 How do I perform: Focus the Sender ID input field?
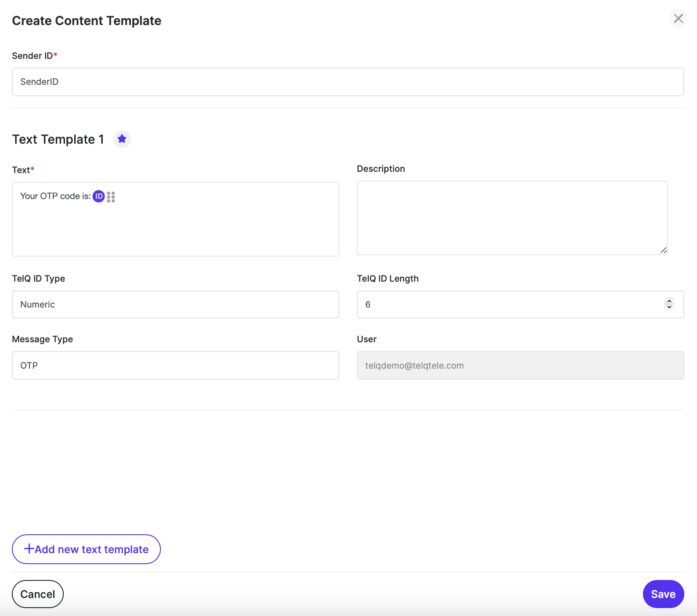point(348,82)
